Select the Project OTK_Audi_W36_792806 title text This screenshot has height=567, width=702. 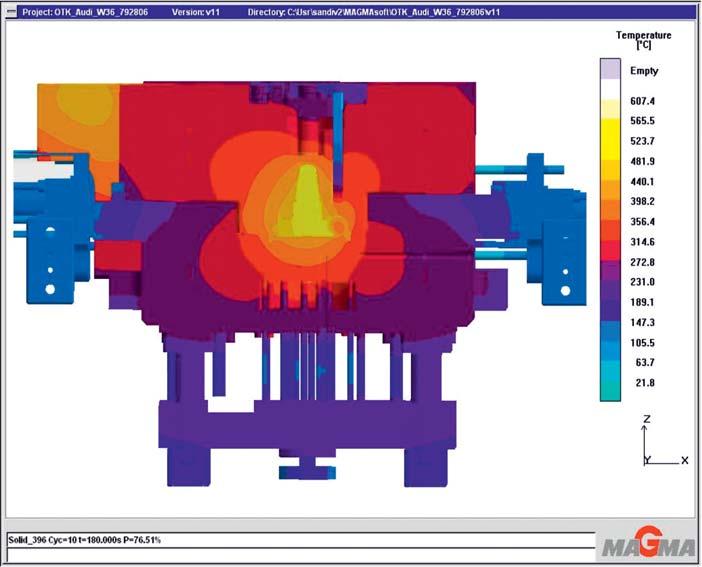85,12
